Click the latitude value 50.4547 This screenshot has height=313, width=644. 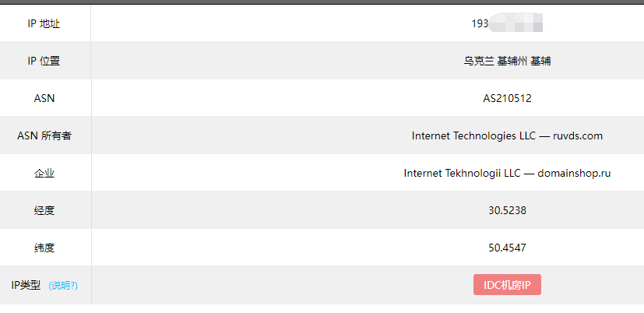pyautogui.click(x=507, y=248)
